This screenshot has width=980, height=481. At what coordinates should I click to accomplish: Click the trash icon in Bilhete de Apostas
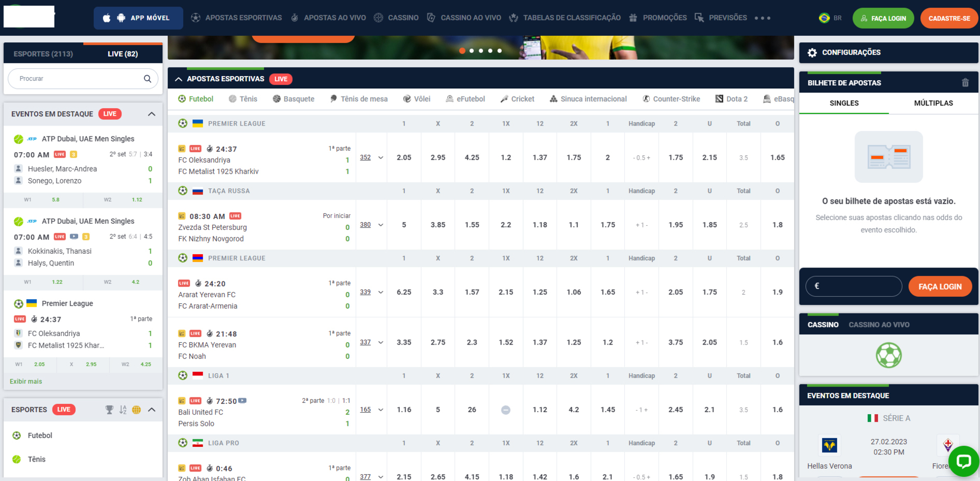pyautogui.click(x=965, y=83)
